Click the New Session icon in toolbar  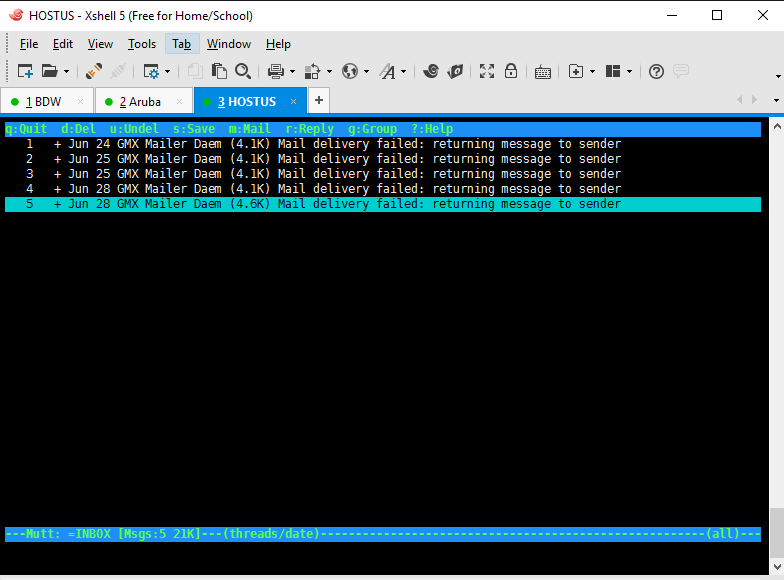tap(25, 71)
